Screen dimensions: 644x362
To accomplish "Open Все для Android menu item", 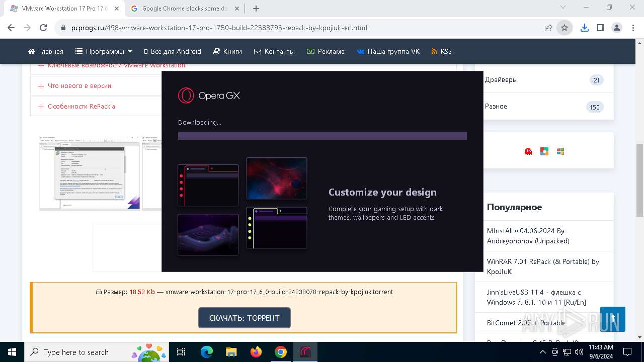I will [172, 51].
